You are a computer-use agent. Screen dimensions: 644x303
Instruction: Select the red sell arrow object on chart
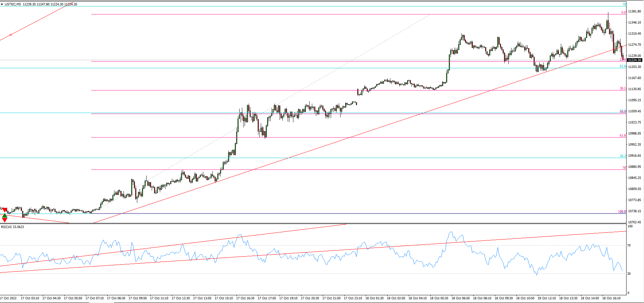coord(5,210)
